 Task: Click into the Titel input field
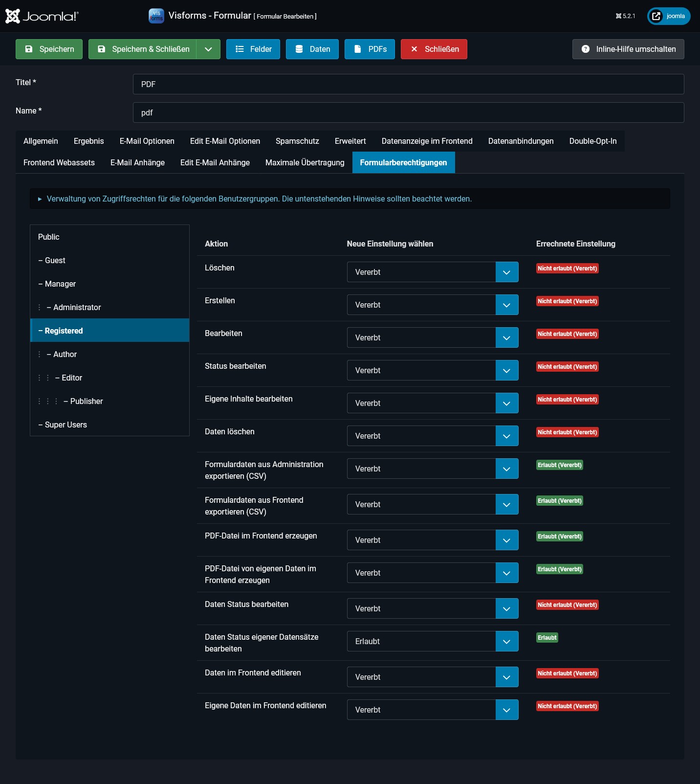pos(408,84)
